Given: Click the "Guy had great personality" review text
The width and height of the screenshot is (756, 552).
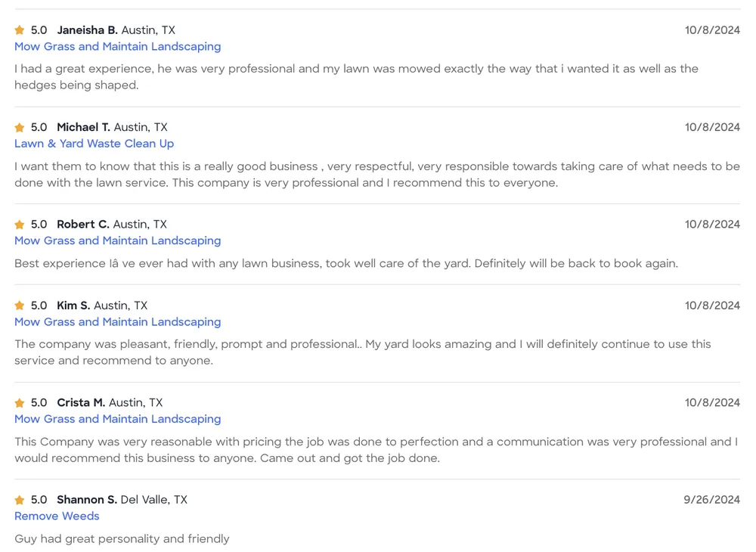Looking at the screenshot, I should 122,539.
